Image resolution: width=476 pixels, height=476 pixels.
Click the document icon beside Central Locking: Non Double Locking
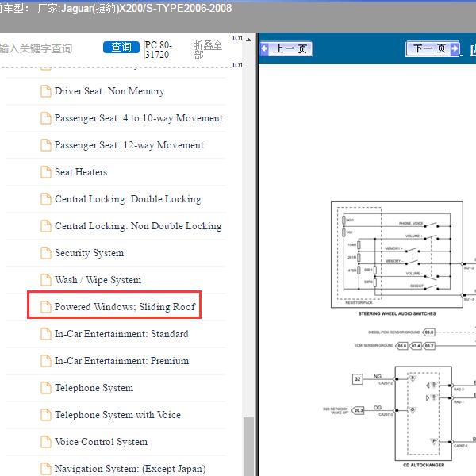46,226
